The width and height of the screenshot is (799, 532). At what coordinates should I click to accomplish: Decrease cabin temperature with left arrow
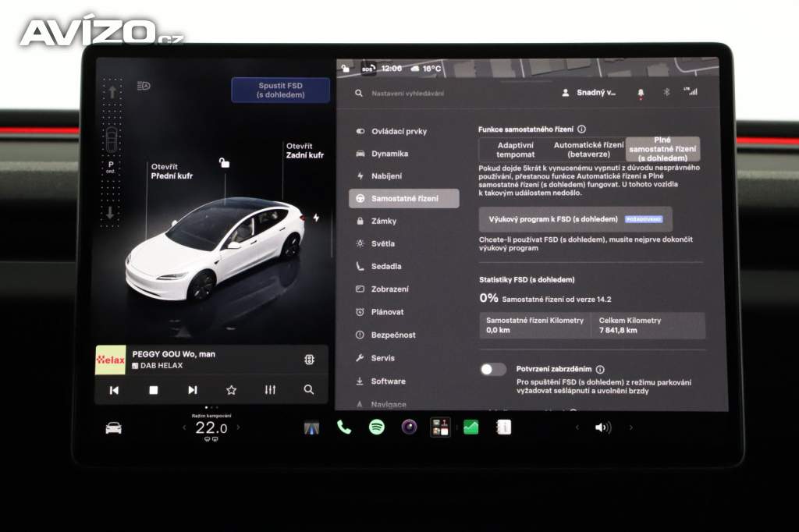184,427
